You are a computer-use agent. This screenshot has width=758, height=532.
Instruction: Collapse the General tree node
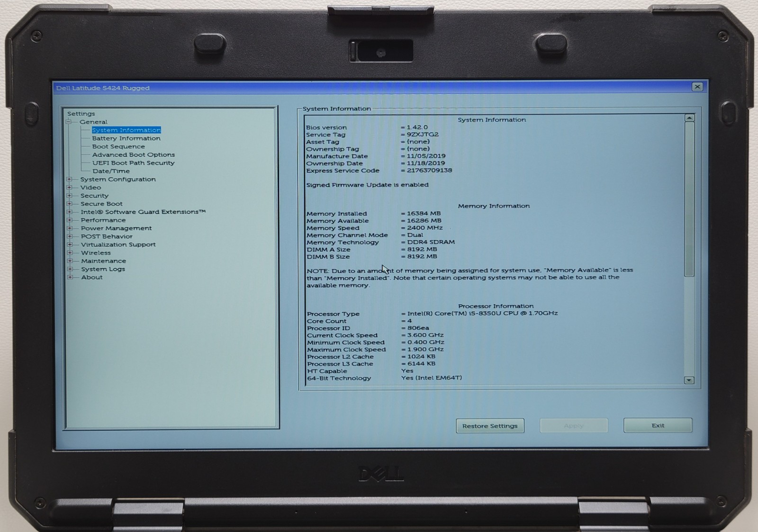point(69,122)
